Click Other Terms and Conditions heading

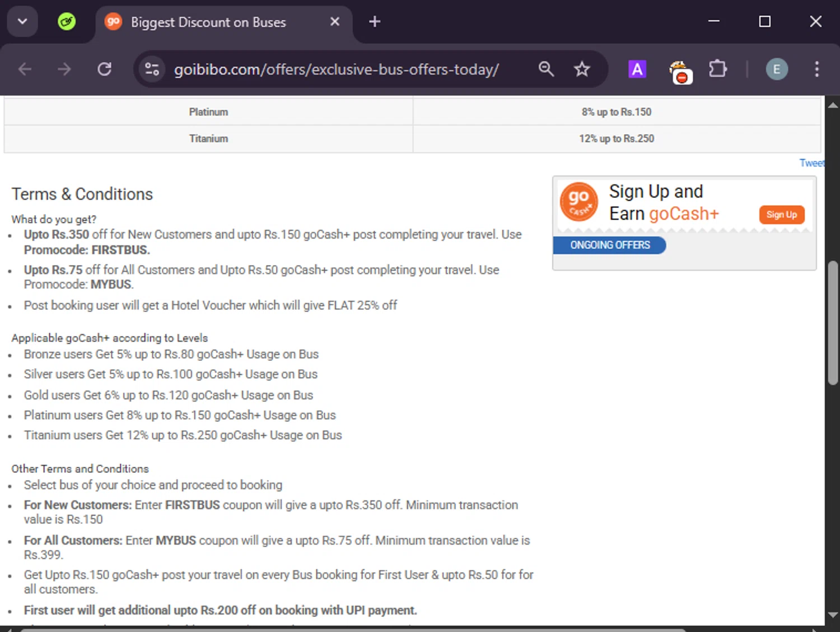point(80,469)
